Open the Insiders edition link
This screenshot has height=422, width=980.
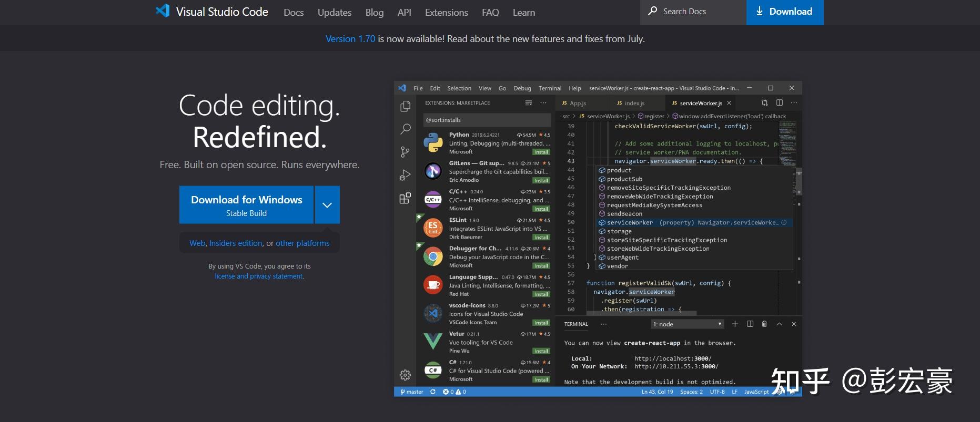pos(236,243)
